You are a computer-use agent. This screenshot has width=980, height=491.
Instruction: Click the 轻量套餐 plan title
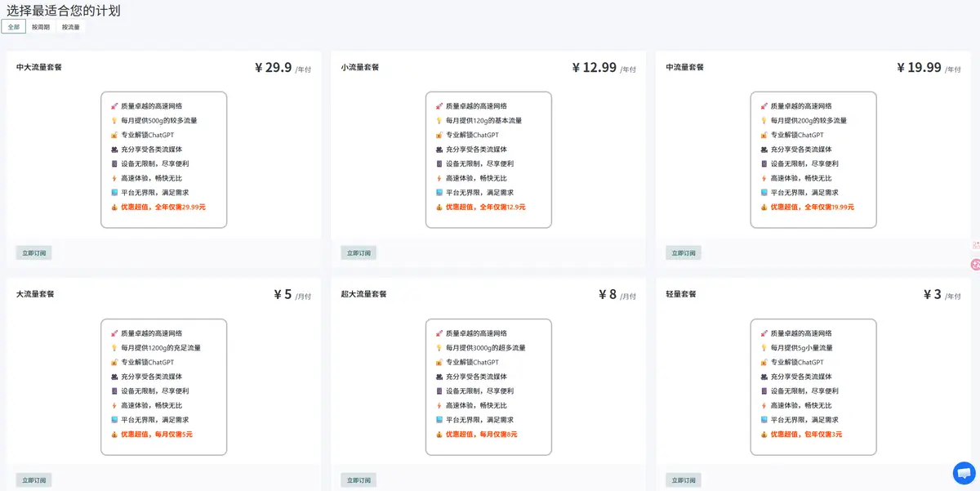point(681,294)
